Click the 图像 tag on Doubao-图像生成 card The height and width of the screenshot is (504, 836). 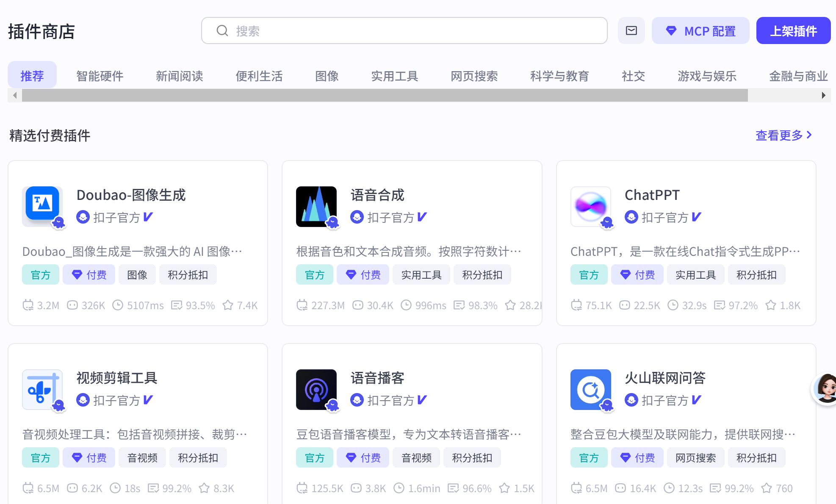pos(137,274)
